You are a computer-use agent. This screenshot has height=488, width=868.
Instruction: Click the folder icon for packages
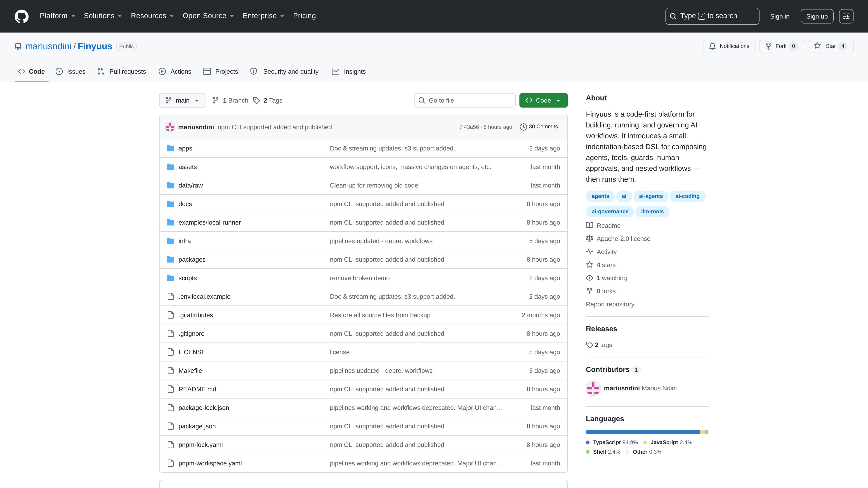tap(170, 259)
